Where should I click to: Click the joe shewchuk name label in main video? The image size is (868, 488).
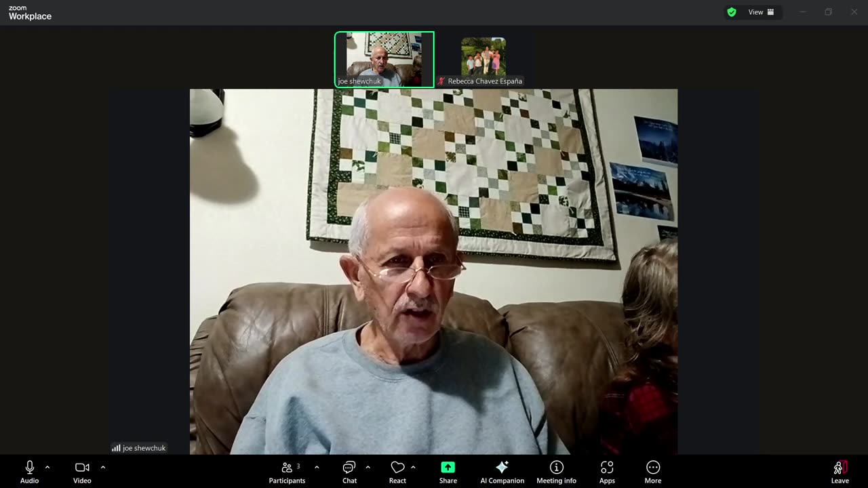point(144,448)
